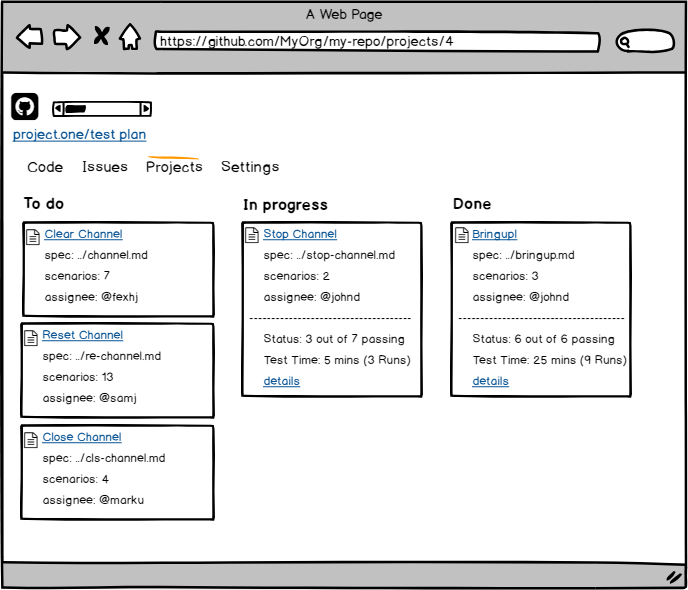Open the GitHub octocat logo
The width and height of the screenshot is (688, 590).
[x=25, y=106]
